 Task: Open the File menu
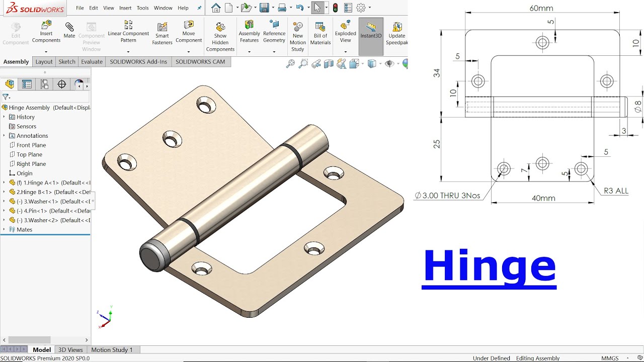coord(80,8)
